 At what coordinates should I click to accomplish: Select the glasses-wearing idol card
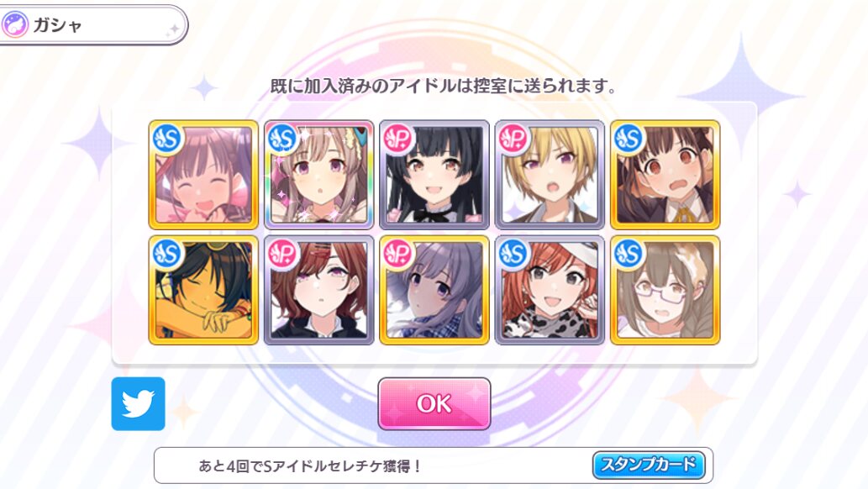tap(665, 290)
